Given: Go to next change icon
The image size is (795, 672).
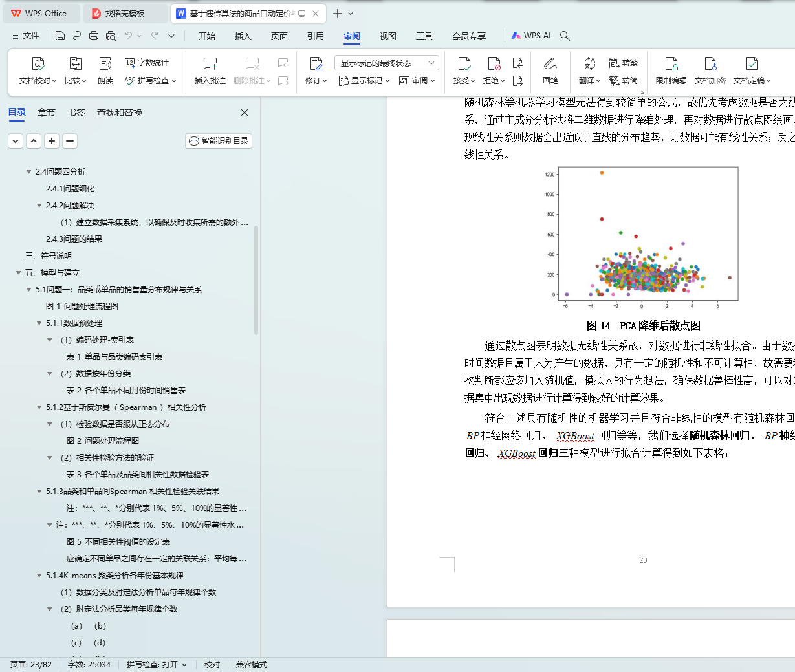Looking at the screenshot, I should click(x=517, y=81).
